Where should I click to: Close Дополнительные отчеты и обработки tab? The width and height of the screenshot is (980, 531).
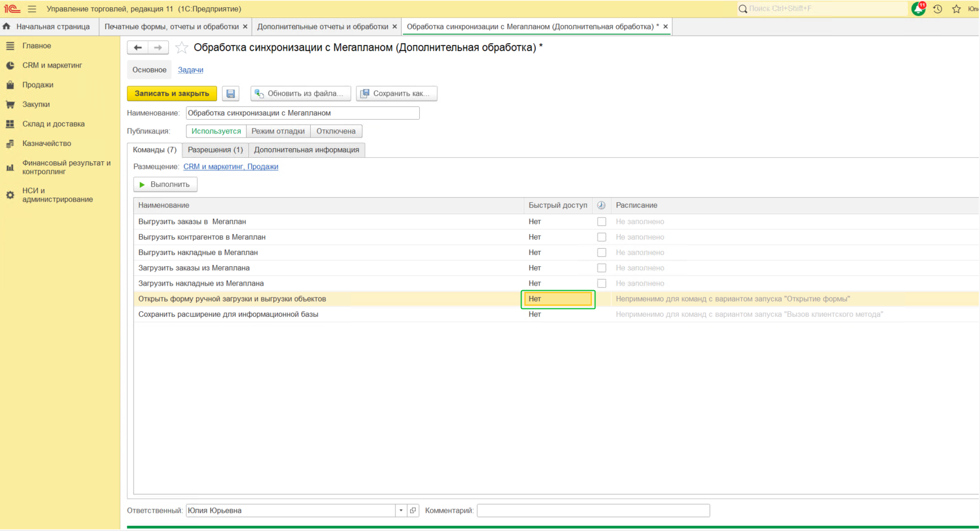point(395,27)
